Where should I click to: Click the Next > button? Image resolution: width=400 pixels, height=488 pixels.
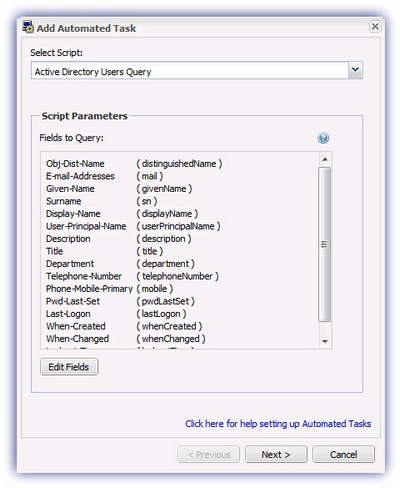tap(276, 454)
